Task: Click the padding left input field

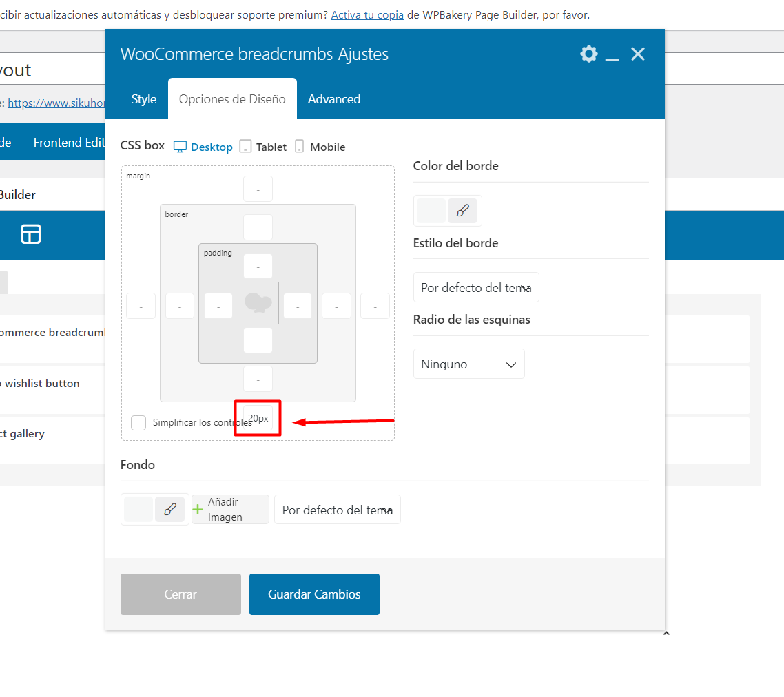Action: 218,306
